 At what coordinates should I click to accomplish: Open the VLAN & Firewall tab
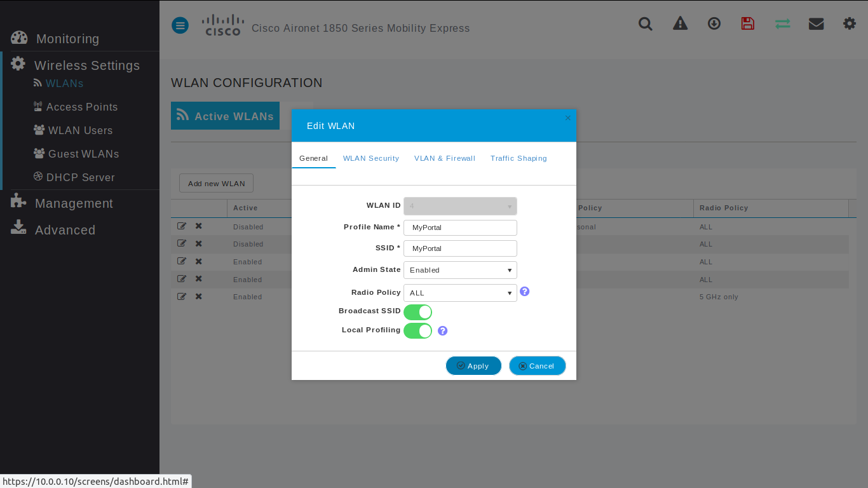pos(445,158)
